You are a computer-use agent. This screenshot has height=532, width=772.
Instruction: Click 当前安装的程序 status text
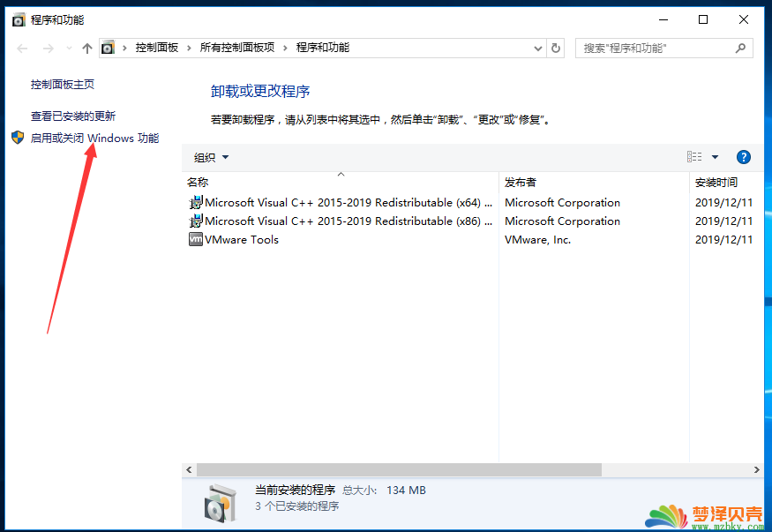click(x=295, y=491)
